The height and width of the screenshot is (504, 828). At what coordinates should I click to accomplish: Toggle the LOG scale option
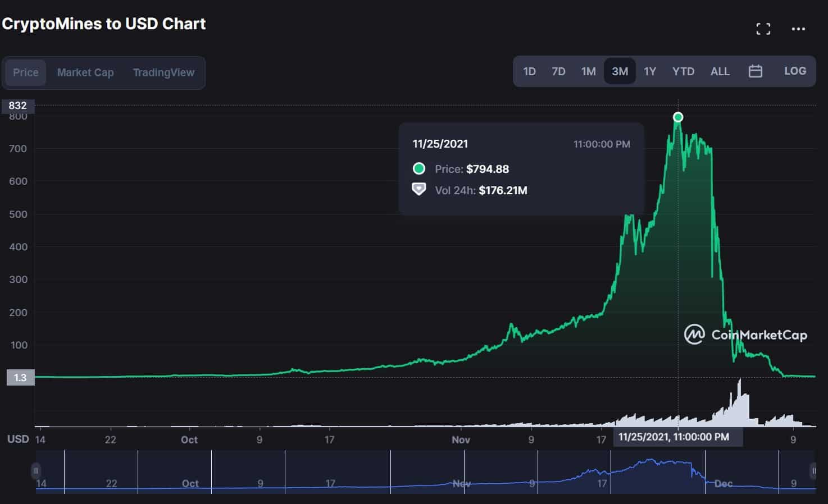click(795, 71)
